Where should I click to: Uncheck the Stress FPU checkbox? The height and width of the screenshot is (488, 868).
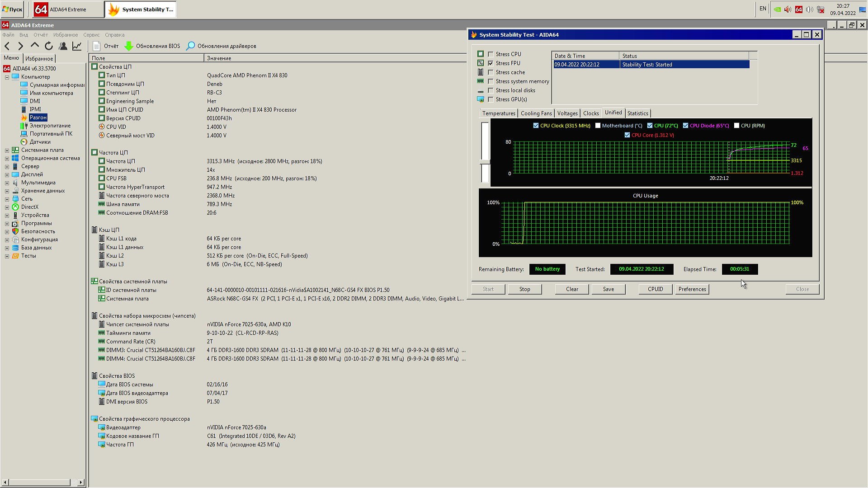pos(491,63)
